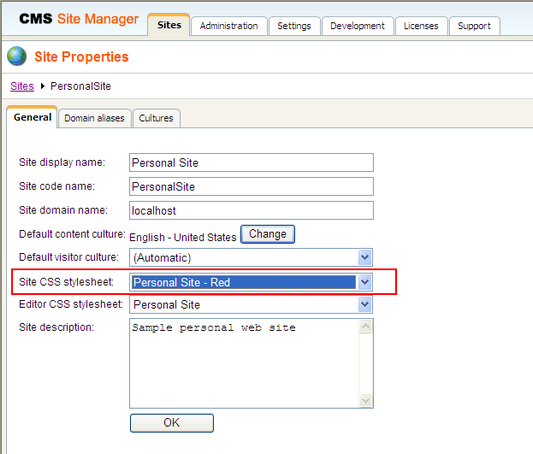
Task: Click the OK button
Action: [x=172, y=423]
